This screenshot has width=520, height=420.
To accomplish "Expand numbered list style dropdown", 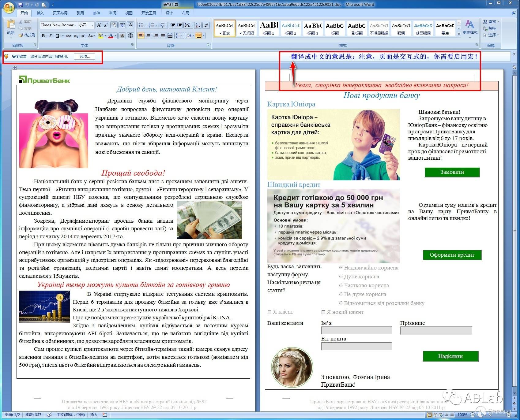I will coord(156,25).
